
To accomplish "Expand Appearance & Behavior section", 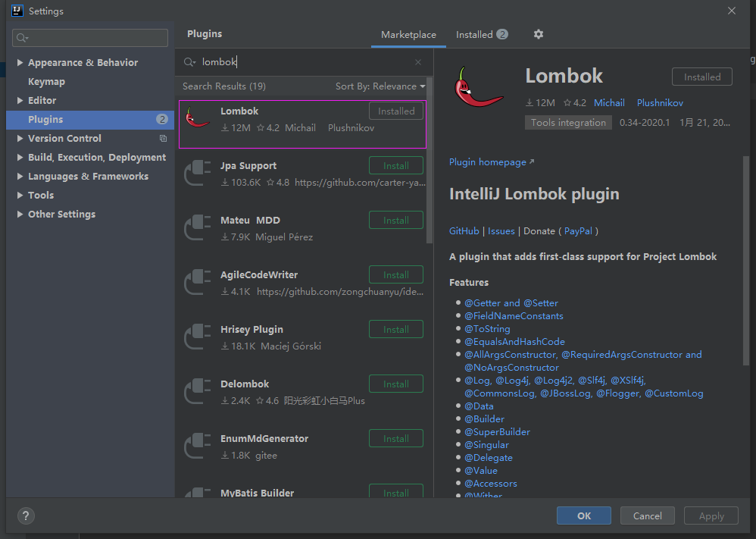I will (x=20, y=62).
